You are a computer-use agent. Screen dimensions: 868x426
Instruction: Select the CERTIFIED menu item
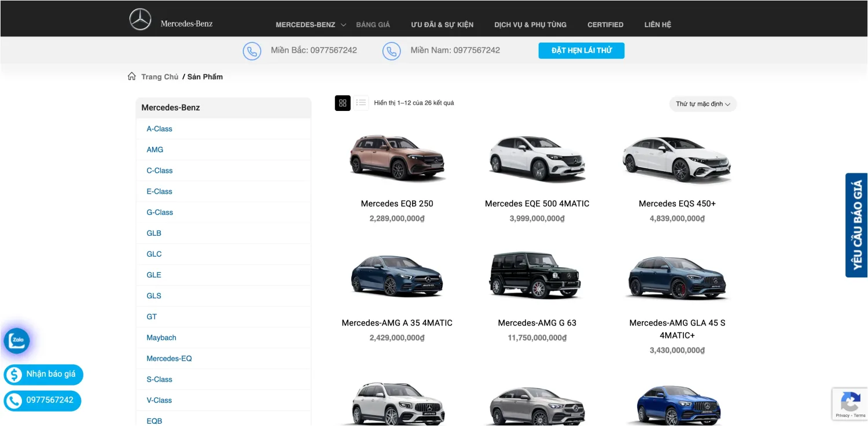pos(605,25)
